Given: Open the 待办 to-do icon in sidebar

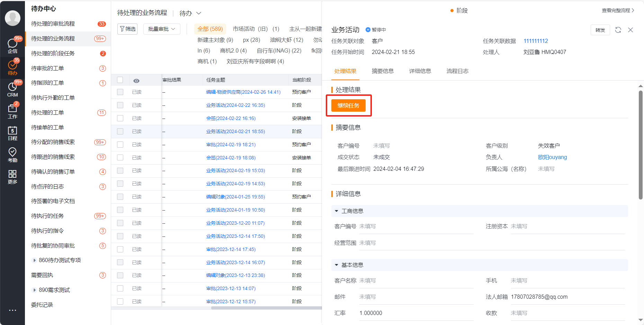Looking at the screenshot, I should click(x=12, y=67).
